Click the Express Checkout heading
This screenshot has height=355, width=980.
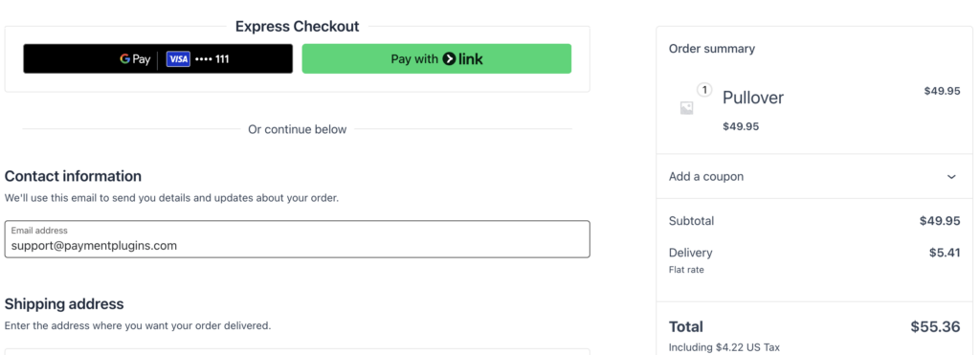click(298, 26)
